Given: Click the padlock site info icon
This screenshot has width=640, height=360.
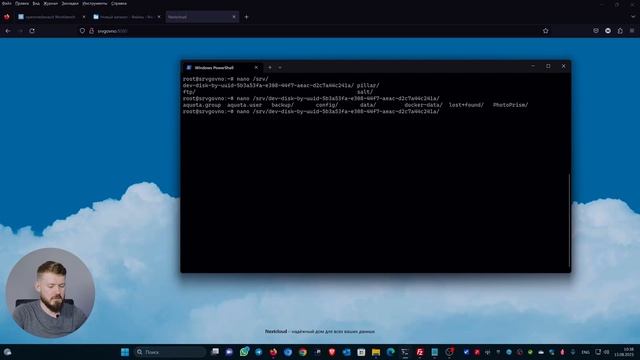Looking at the screenshot, I should point(91,31).
